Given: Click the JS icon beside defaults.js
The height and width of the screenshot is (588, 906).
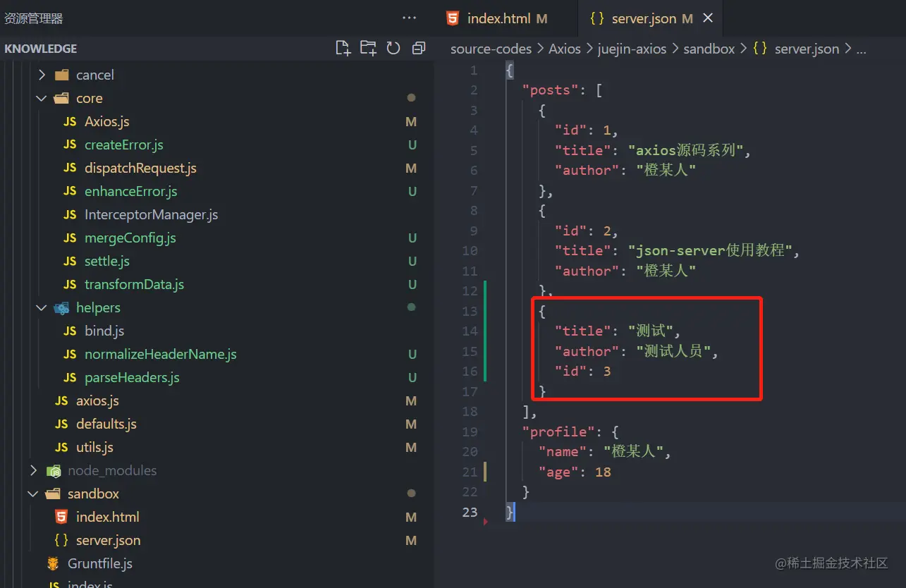Looking at the screenshot, I should tap(61, 424).
